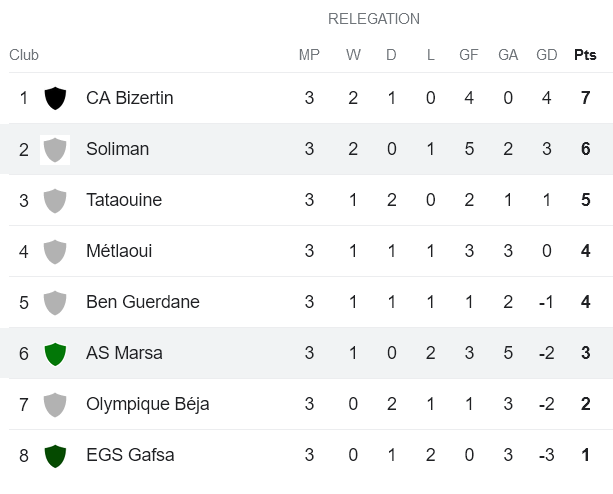Click Métlaoui team crest icon
This screenshot has height=494, width=613.
pyautogui.click(x=55, y=251)
